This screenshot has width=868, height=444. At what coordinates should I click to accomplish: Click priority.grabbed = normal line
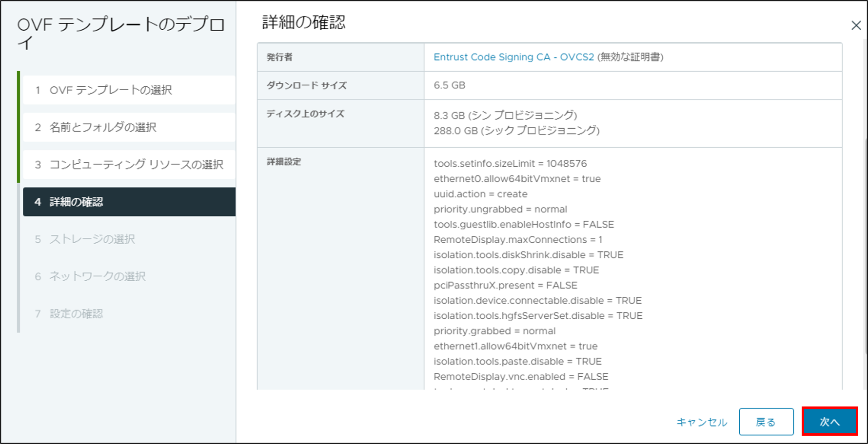pos(494,331)
